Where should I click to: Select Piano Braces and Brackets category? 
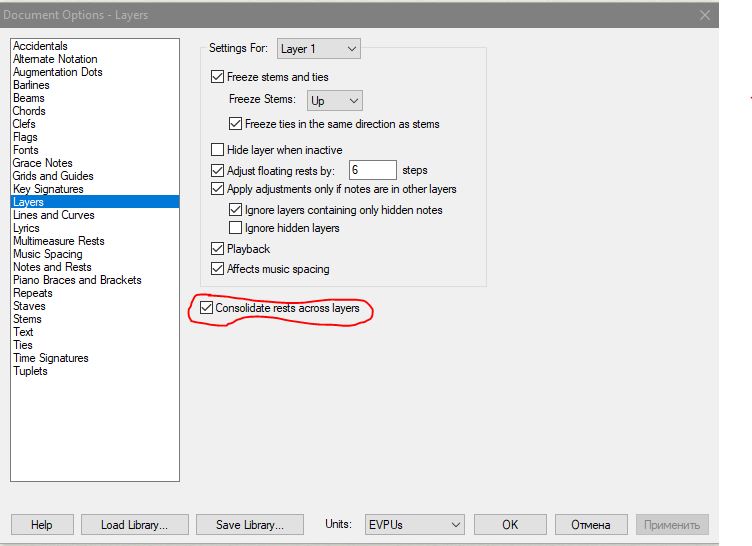coord(77,280)
